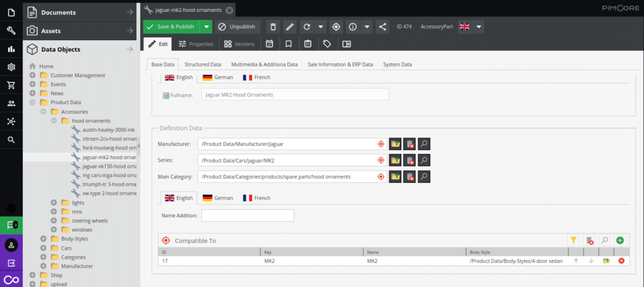Close the jaguar-mk2-hood ornaments tab
The width and height of the screenshot is (644, 287).
pos(229,10)
